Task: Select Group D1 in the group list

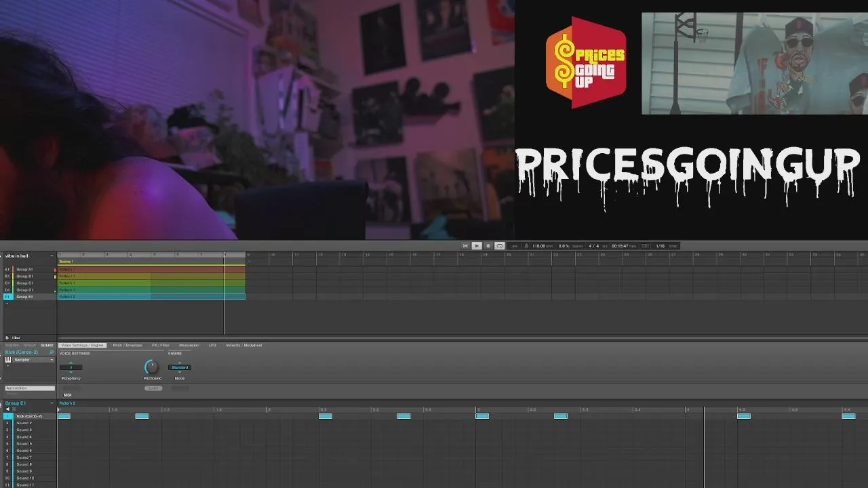Action: 24,290
